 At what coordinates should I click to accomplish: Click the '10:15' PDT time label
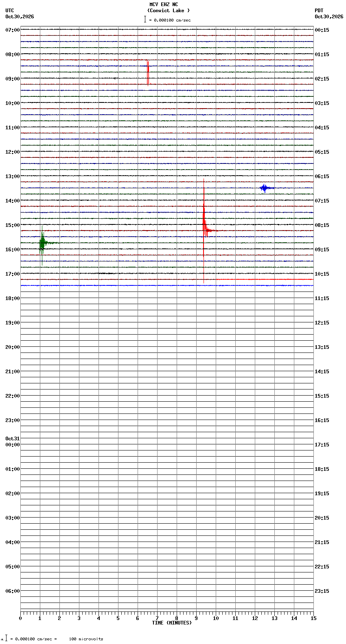click(322, 274)
